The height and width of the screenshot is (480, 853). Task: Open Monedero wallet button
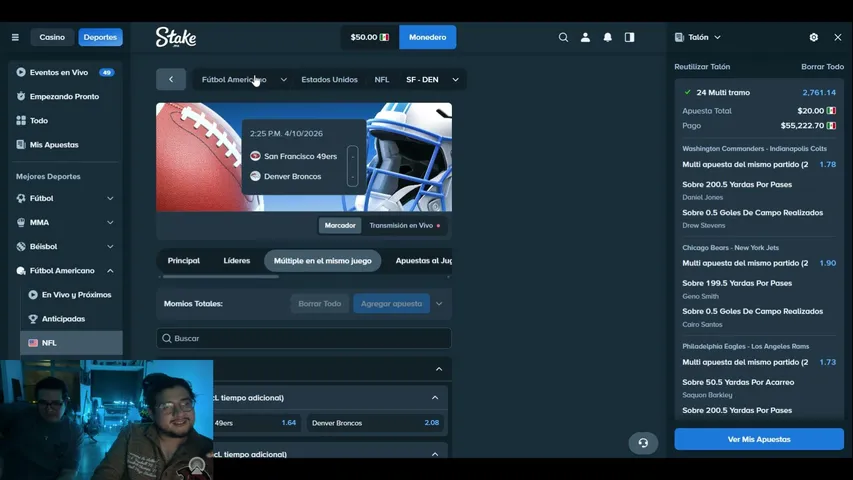click(428, 37)
